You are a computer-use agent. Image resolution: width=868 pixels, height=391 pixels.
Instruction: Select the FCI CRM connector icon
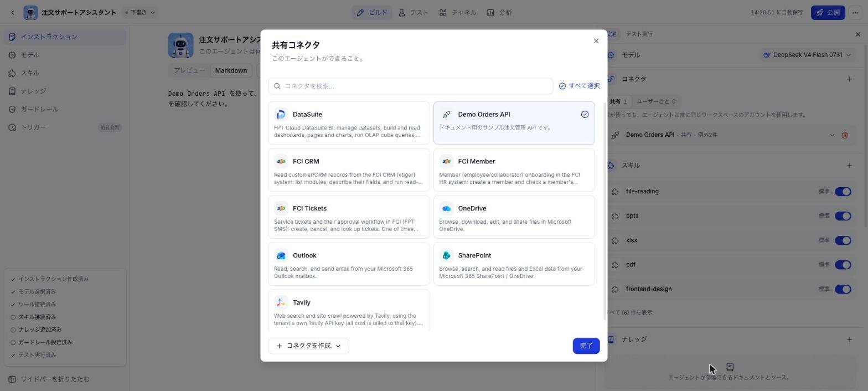281,162
